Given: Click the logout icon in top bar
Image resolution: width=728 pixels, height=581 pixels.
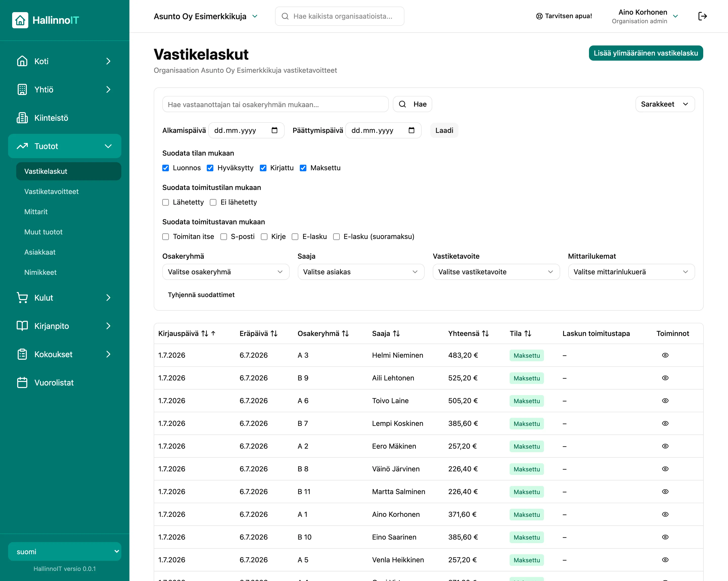Looking at the screenshot, I should (x=702, y=16).
